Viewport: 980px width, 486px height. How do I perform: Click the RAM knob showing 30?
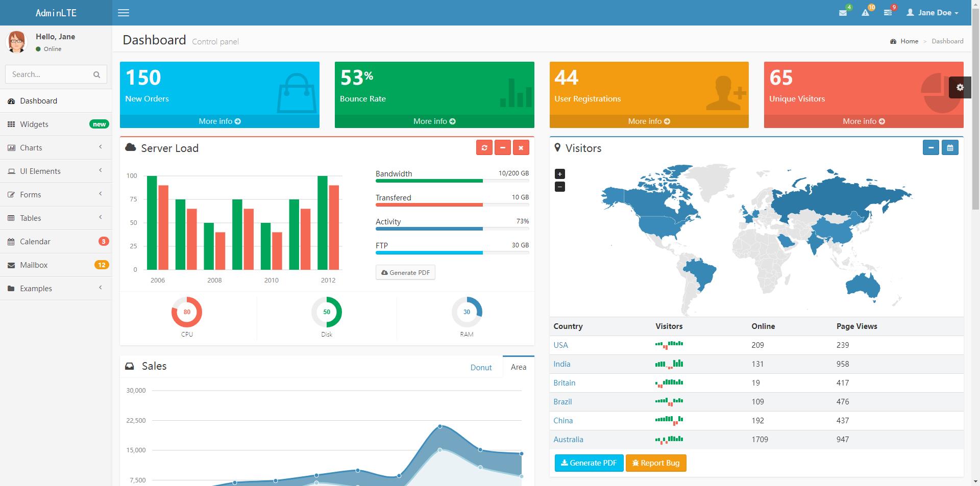[467, 312]
